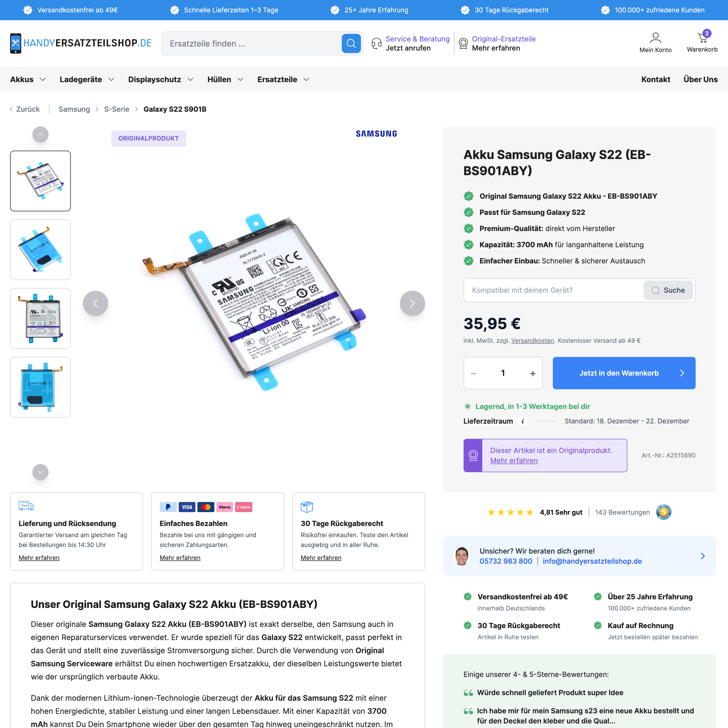Viewport: 728px width, 728px height.
Task: Click the Service headset icon
Action: tap(376, 43)
